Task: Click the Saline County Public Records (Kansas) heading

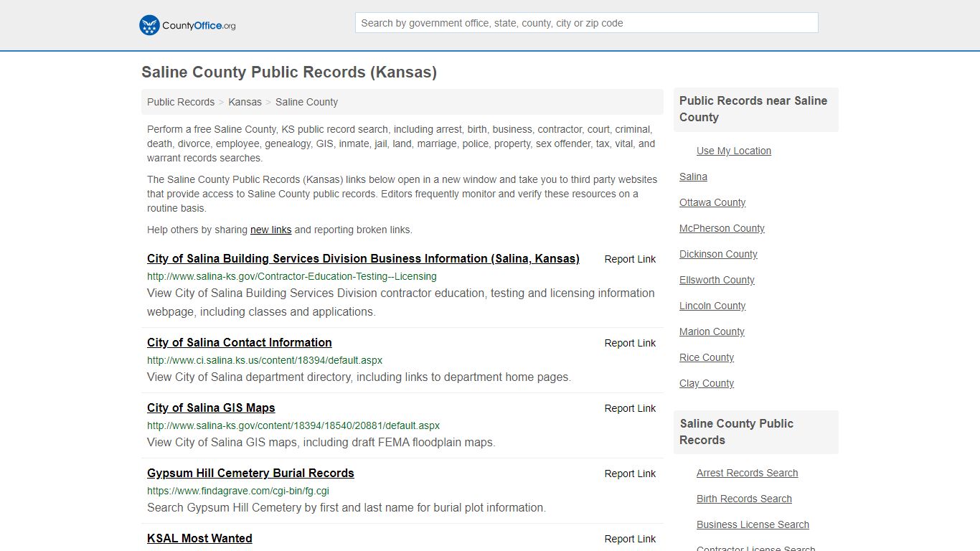Action: click(289, 72)
